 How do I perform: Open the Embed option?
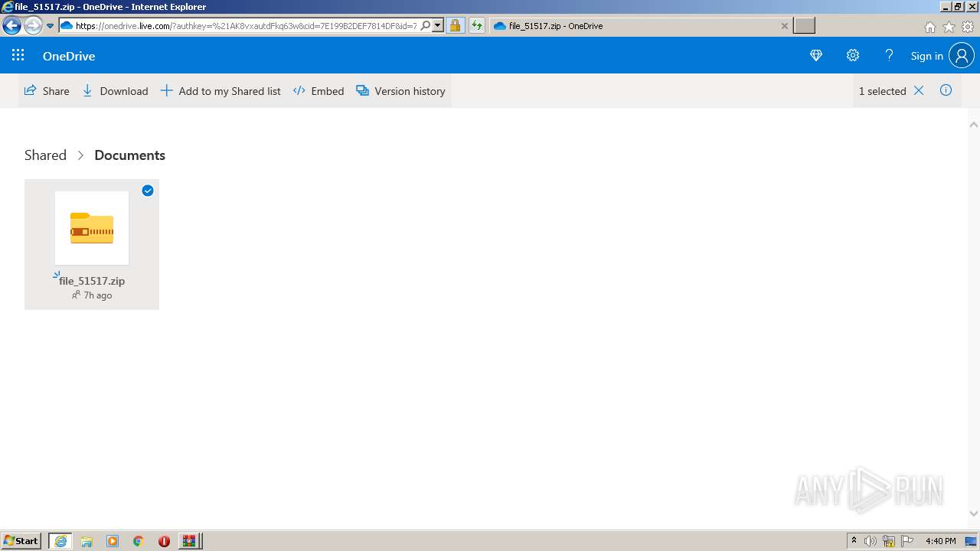[318, 91]
